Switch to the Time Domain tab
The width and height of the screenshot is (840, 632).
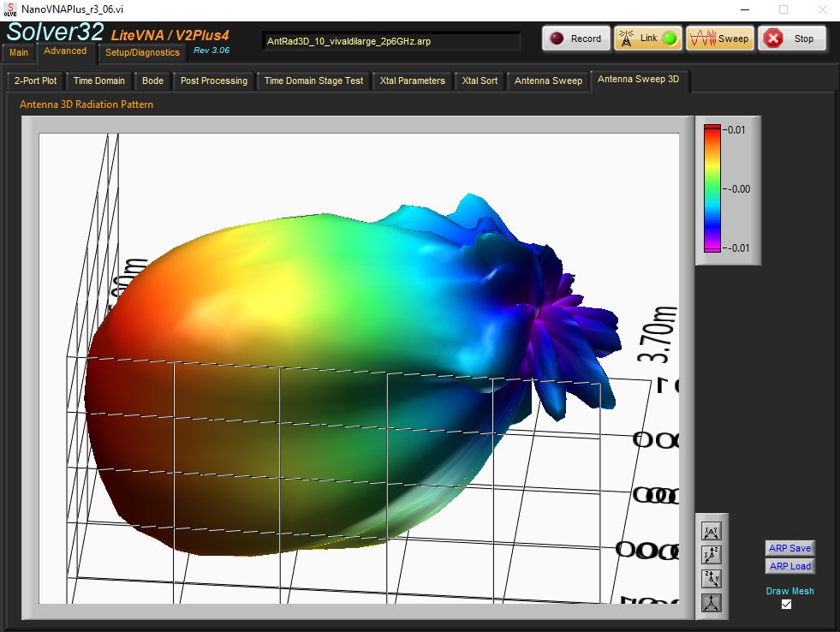click(99, 80)
